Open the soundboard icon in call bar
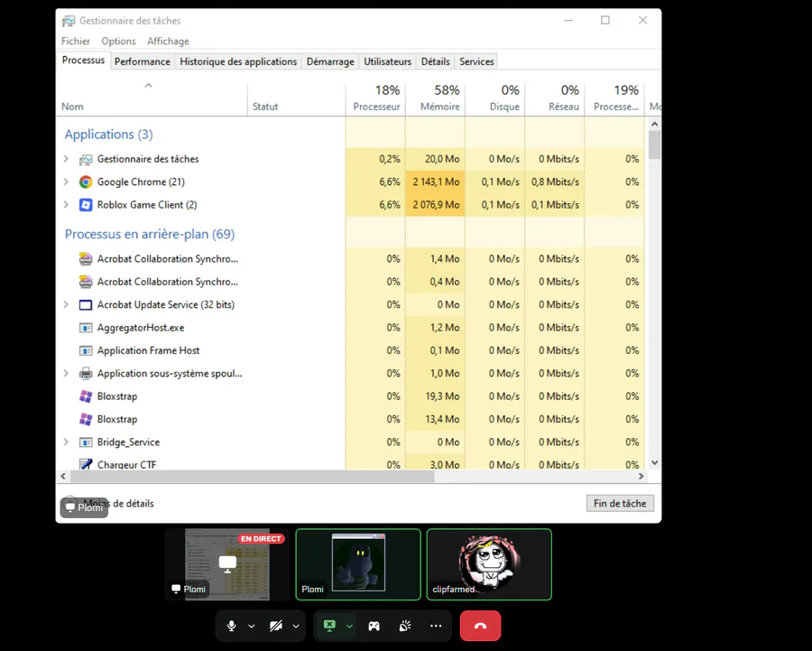 pos(405,626)
